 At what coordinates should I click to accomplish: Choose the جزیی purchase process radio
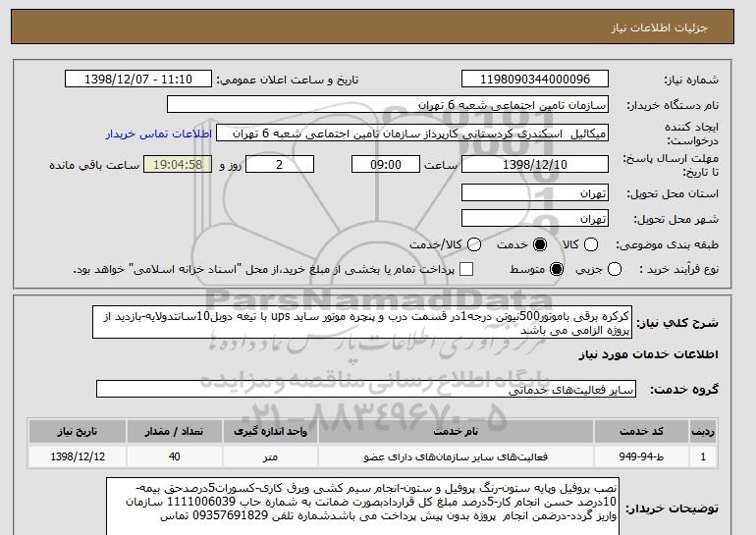point(615,269)
